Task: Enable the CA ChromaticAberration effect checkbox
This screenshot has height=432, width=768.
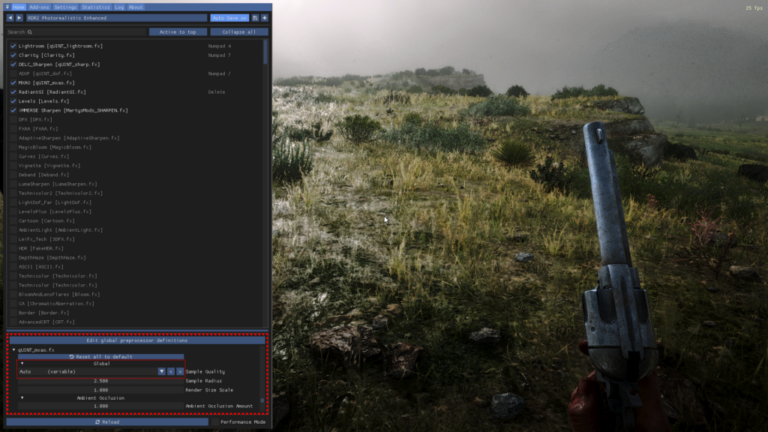Action: click(x=14, y=304)
